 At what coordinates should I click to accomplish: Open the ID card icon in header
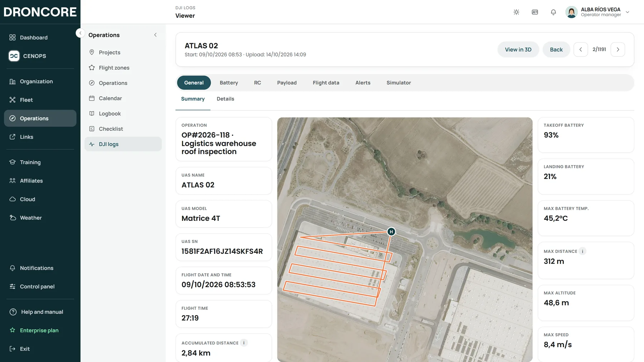pyautogui.click(x=535, y=12)
